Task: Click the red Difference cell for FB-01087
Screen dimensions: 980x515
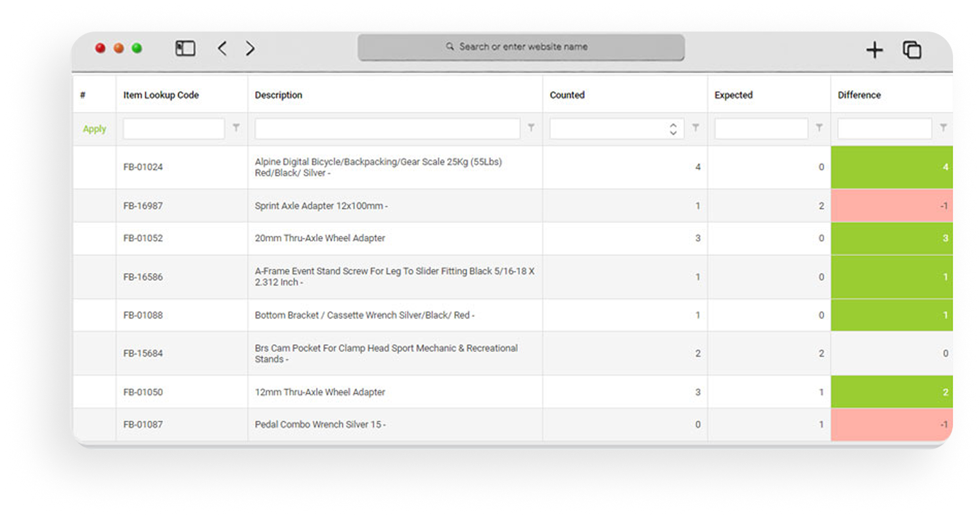Action: pos(891,424)
